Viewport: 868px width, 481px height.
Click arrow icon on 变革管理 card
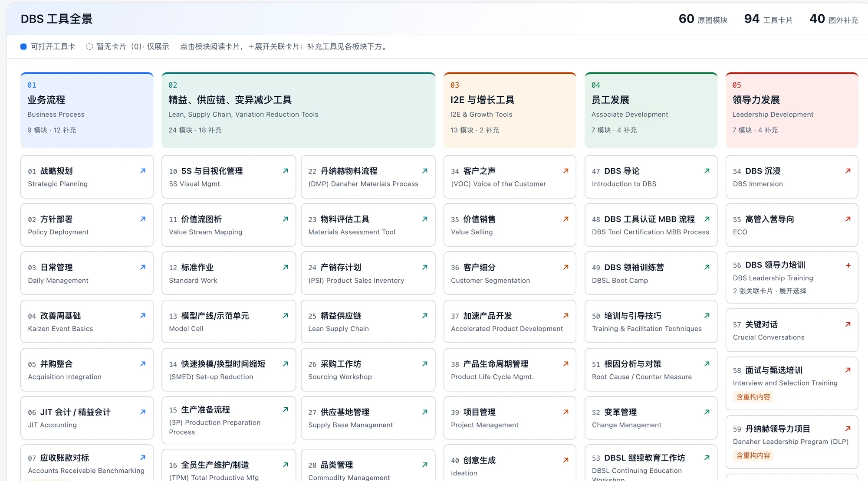coord(707,412)
